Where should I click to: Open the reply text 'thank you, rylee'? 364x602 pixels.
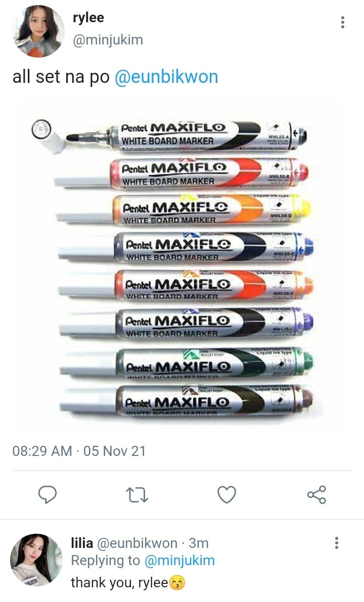(x=119, y=582)
